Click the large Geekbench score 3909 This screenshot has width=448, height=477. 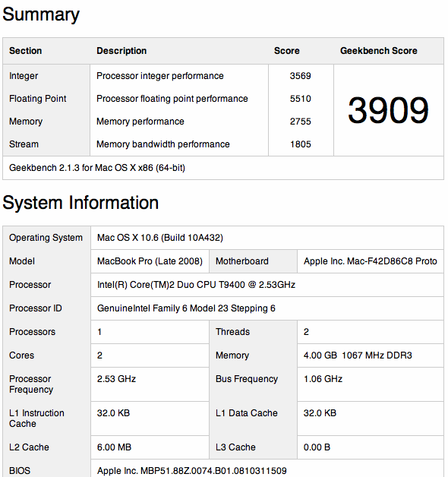(388, 110)
